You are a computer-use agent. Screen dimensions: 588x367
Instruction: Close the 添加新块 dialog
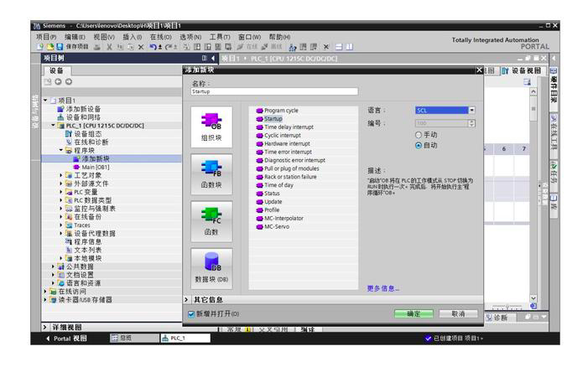(479, 70)
